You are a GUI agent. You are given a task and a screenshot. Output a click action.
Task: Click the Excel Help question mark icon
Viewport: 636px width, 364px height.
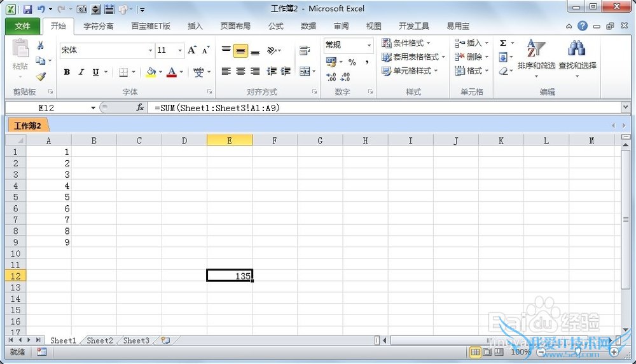[583, 26]
